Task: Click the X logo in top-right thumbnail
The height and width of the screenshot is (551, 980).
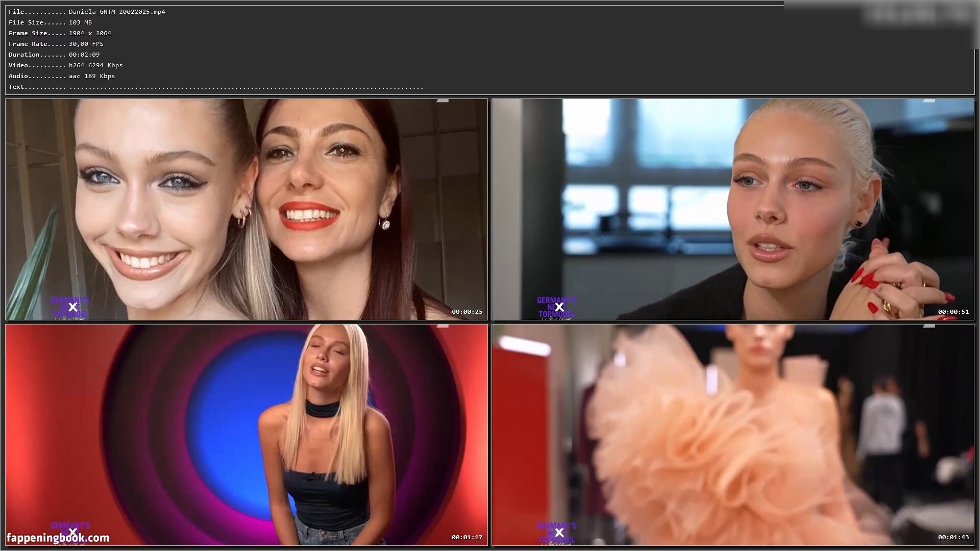Action: (559, 307)
